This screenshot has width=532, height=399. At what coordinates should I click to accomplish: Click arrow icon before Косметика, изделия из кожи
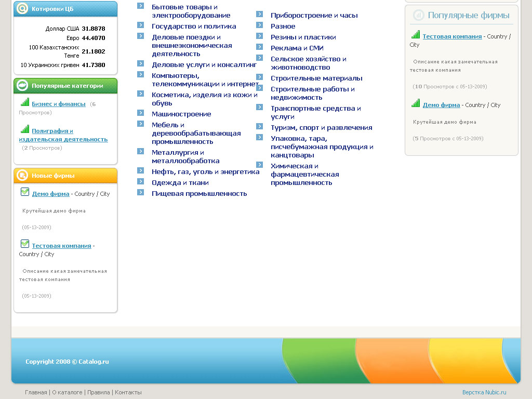tap(140, 94)
